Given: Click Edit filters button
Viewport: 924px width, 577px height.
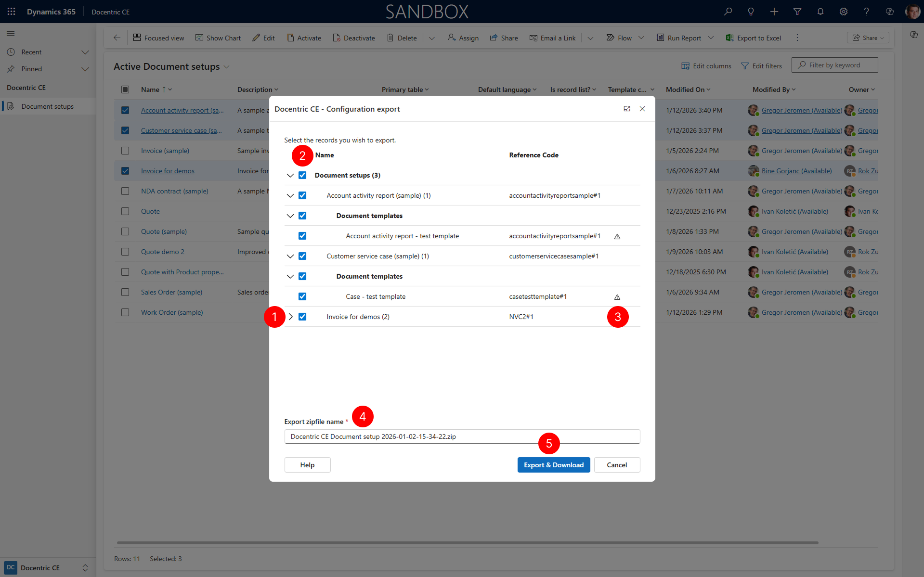Looking at the screenshot, I should (x=761, y=66).
